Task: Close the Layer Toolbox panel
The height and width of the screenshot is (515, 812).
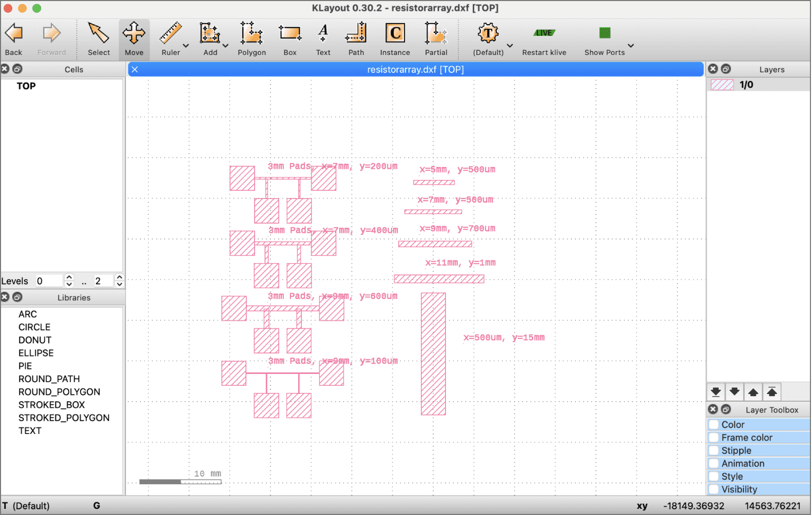Action: pyautogui.click(x=713, y=409)
